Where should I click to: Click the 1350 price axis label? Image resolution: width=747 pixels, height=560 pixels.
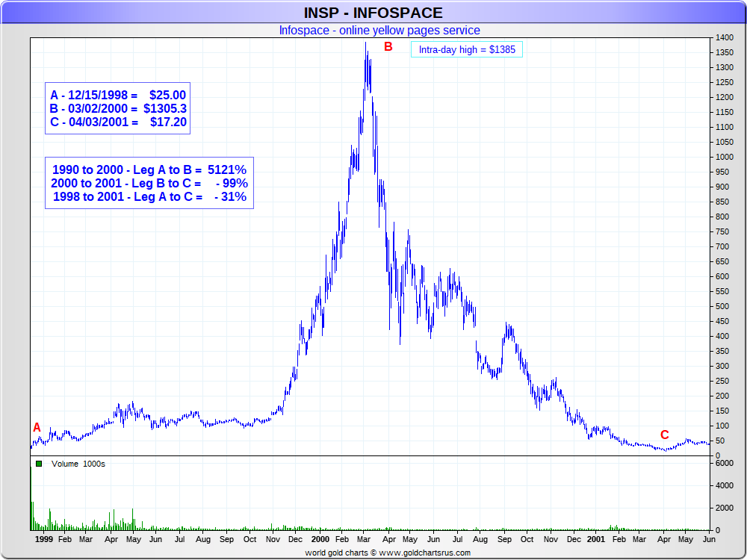(724, 52)
